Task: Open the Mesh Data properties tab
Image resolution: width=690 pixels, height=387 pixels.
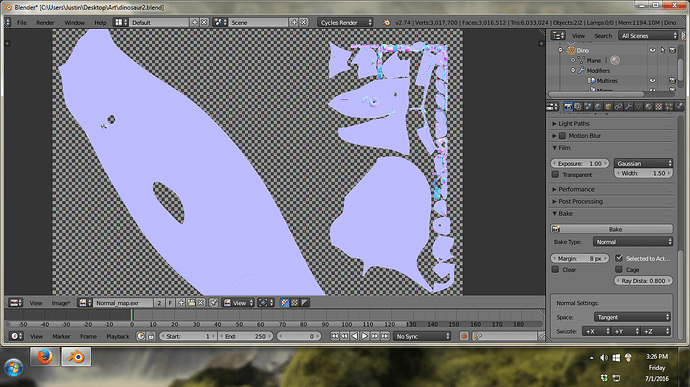Action: click(x=639, y=107)
